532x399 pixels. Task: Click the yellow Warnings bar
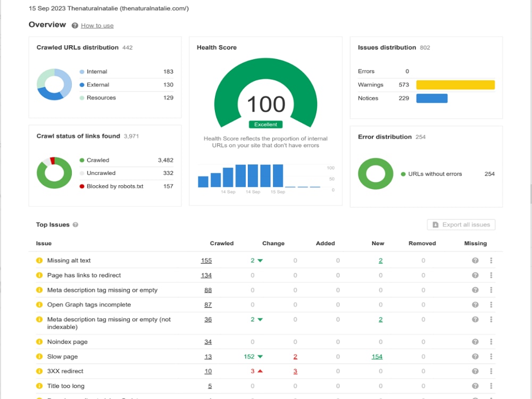tap(455, 85)
